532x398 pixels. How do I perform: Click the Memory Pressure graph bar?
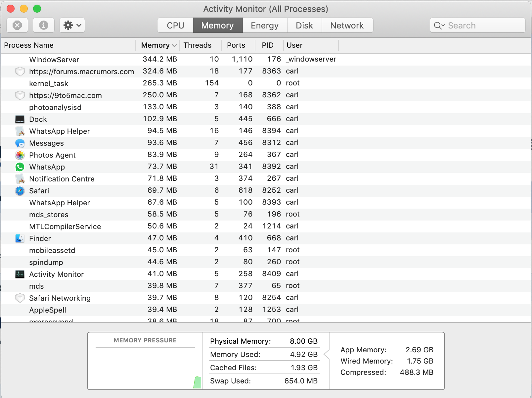(x=198, y=382)
